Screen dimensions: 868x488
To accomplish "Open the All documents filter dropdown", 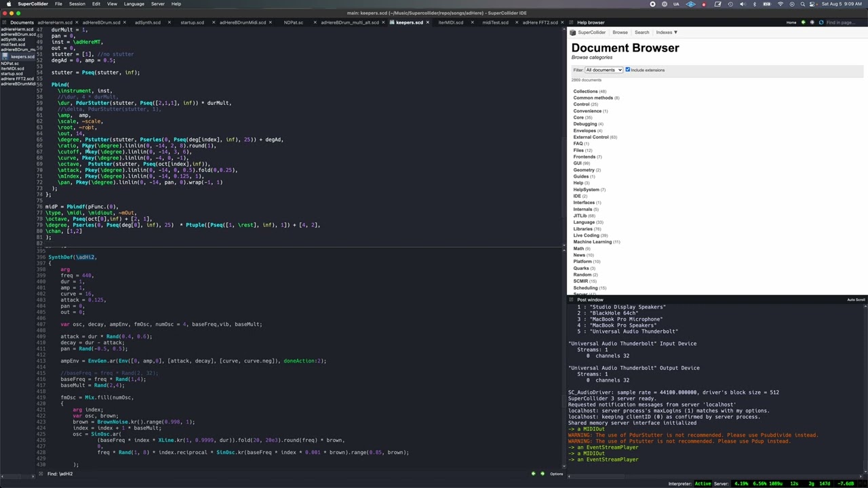I will point(604,70).
